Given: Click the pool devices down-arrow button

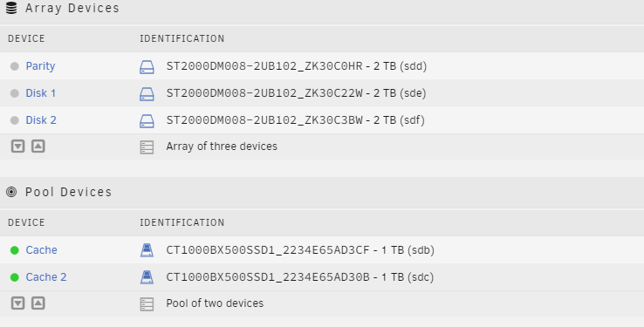Looking at the screenshot, I should point(17,303).
